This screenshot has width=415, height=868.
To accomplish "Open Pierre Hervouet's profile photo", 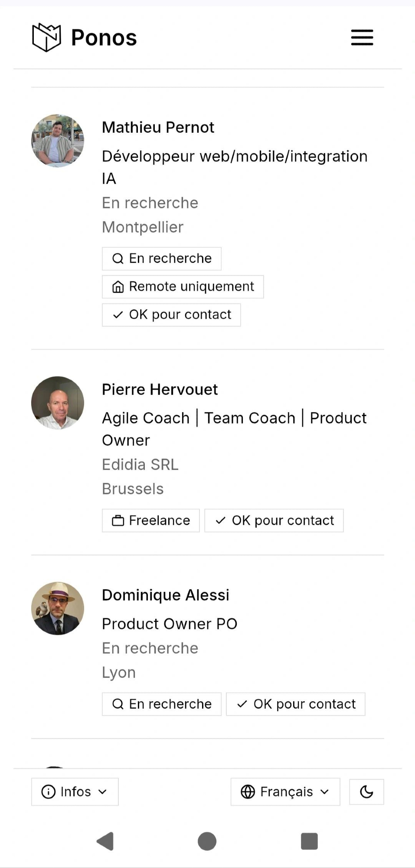I will [x=58, y=403].
